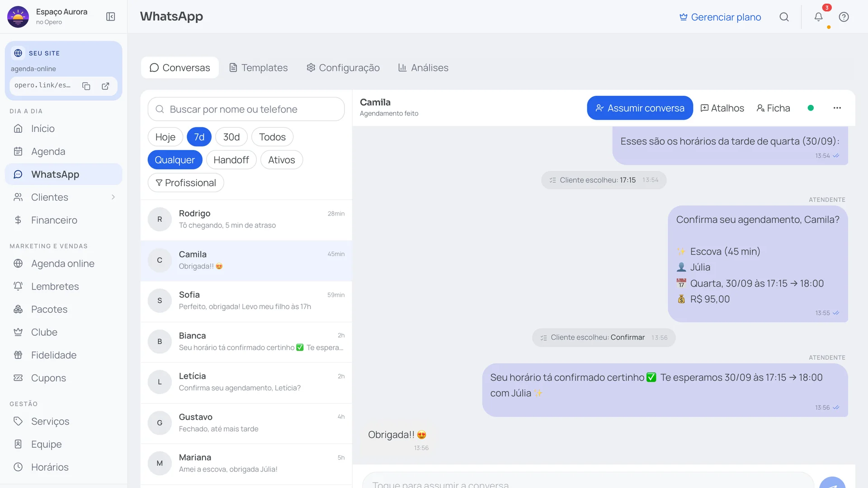Click the SEU SITE globe icon
The width and height of the screenshot is (868, 488).
[x=18, y=53]
